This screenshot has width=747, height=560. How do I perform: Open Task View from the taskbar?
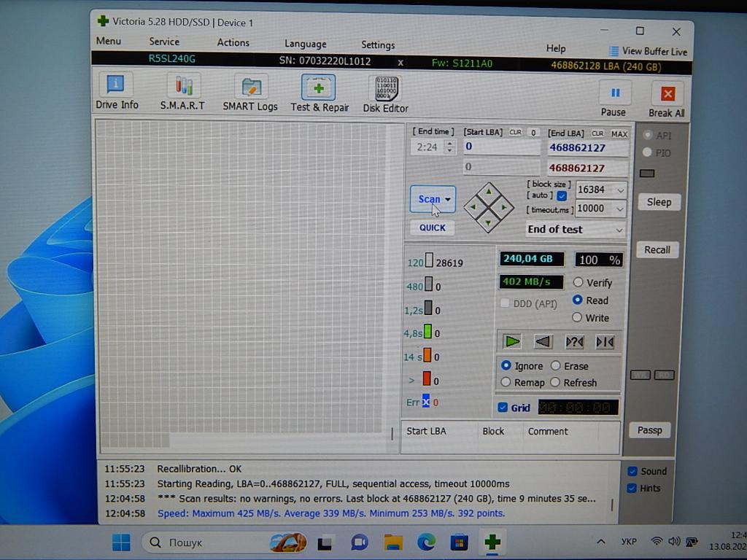coord(325,542)
